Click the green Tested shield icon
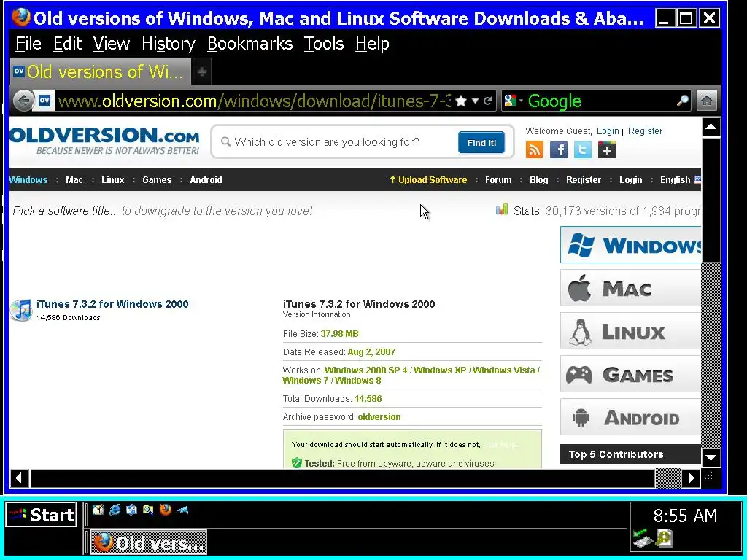This screenshot has width=747, height=560. click(x=297, y=463)
